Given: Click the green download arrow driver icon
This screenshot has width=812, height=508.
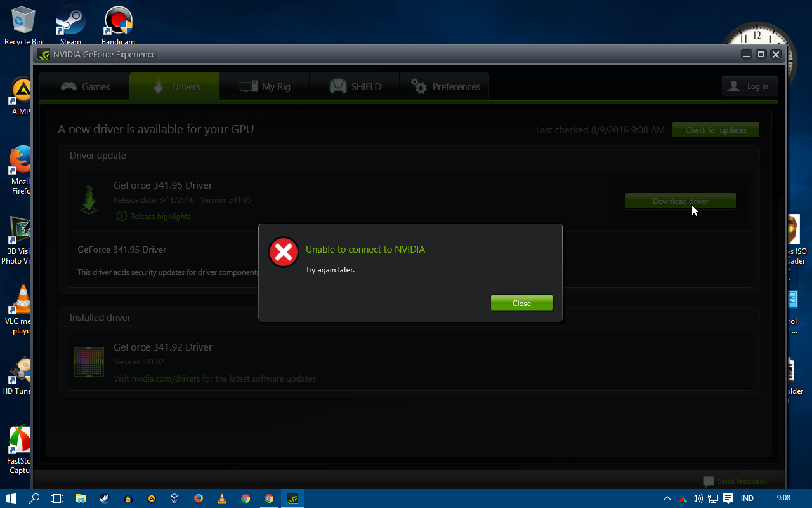Looking at the screenshot, I should click(x=89, y=200).
